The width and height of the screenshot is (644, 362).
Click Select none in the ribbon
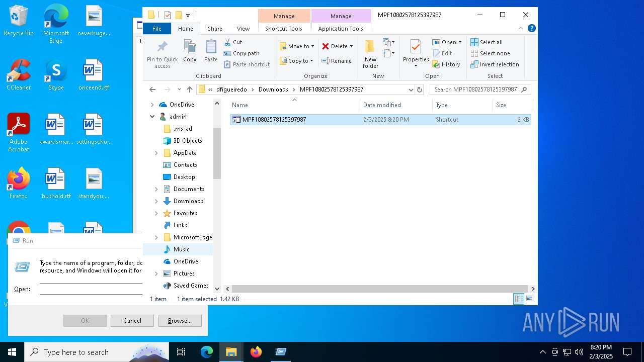point(490,53)
